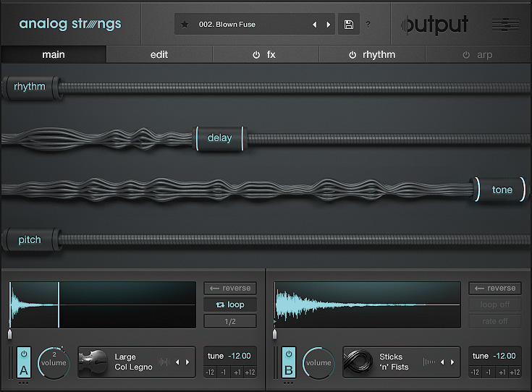Click layer B tune value -12.00
Image resolution: width=532 pixels, height=392 pixels.
(x=504, y=356)
